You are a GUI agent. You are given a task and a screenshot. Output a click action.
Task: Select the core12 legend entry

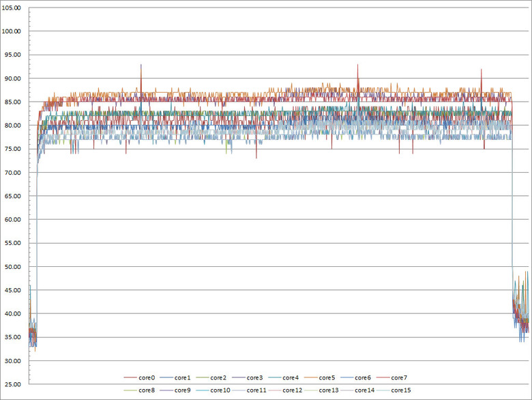(x=285, y=390)
